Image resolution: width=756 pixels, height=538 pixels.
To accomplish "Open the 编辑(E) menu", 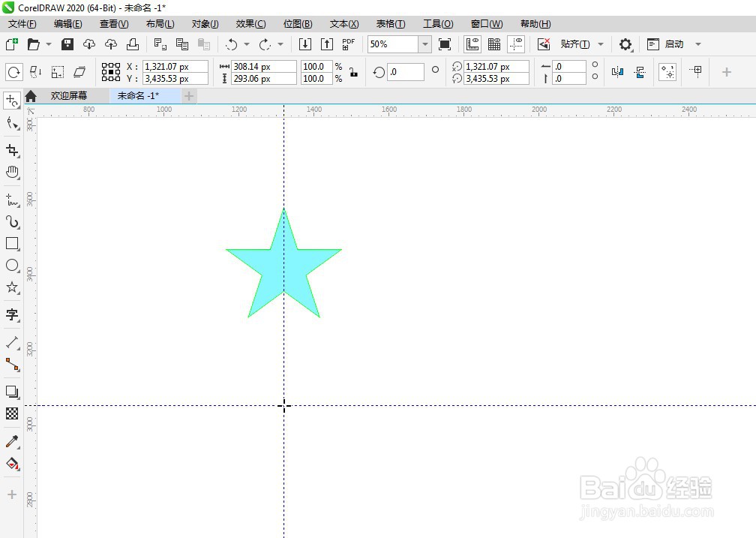I will click(x=68, y=24).
